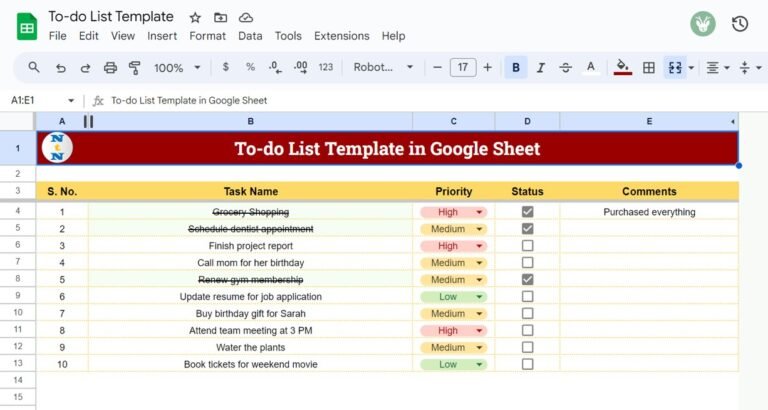This screenshot has height=410, width=768.
Task: Open merge cells options dropdown arrow
Action: coord(691,68)
